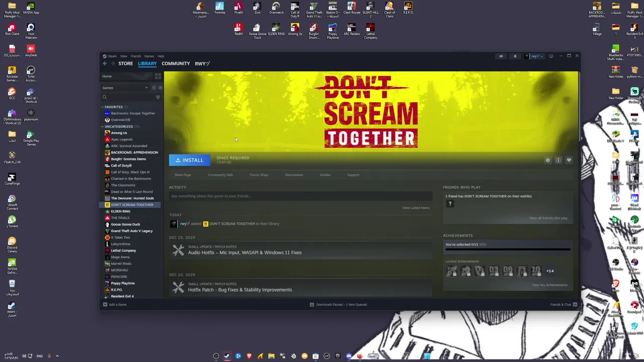
Task: Open the Friends menu
Action: 135,56
